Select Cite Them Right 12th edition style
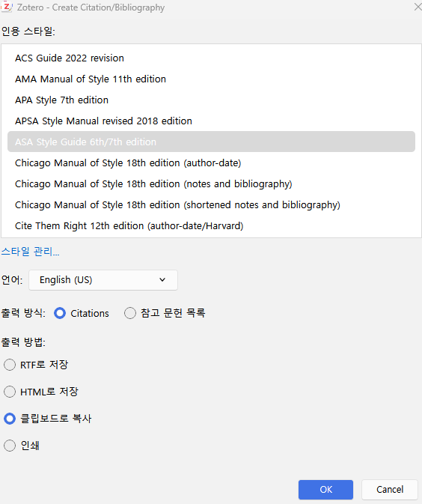Viewport: 422px width, 504px height. pyautogui.click(x=211, y=225)
